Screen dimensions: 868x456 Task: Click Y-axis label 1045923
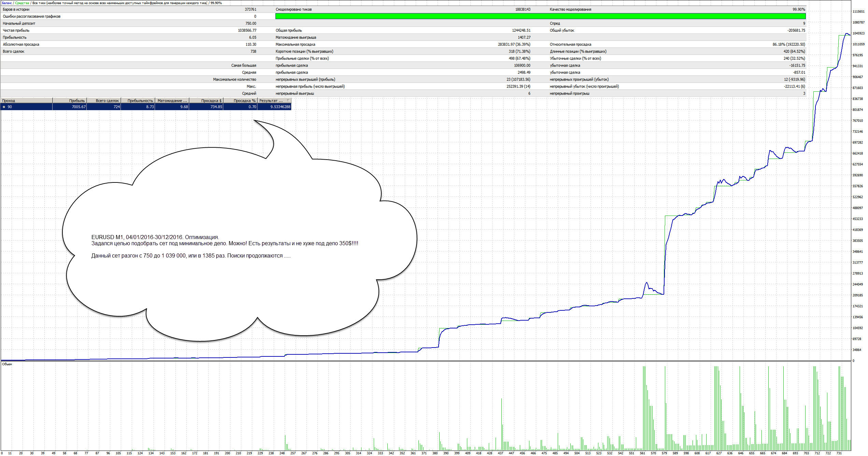point(858,33)
